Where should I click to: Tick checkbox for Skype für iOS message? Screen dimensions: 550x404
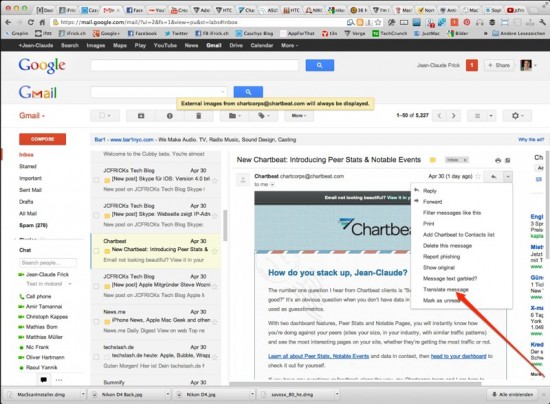[96, 180]
